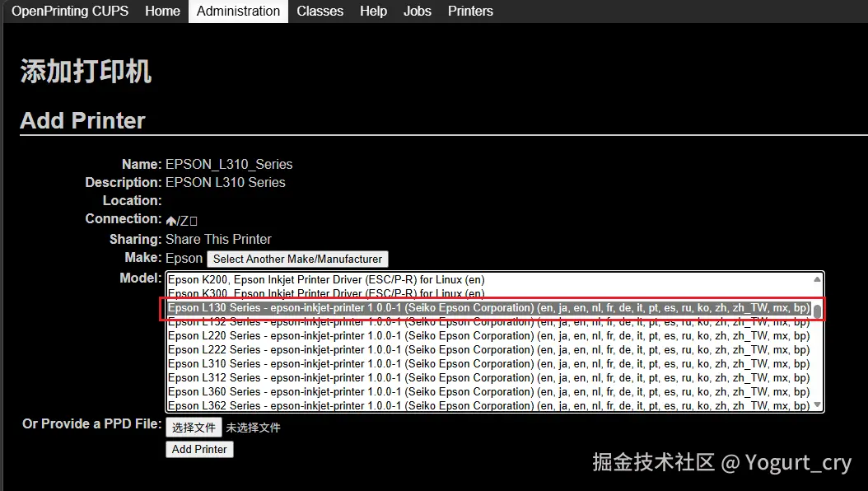Open the Administration tab
The height and width of the screenshot is (491, 868).
pos(238,11)
